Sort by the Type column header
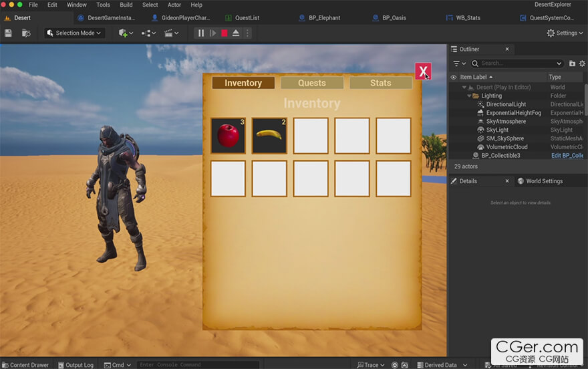 [x=555, y=77]
